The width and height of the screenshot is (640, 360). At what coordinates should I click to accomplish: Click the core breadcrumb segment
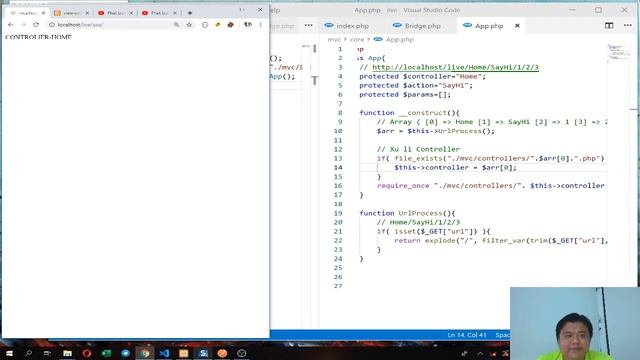point(357,40)
